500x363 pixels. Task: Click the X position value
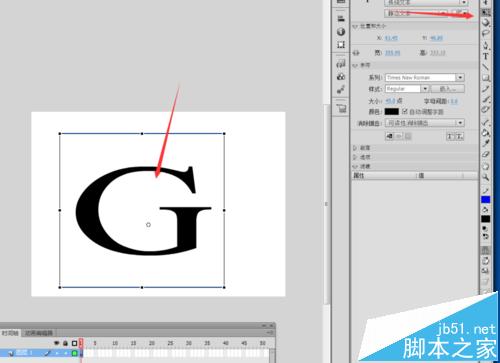tap(391, 38)
